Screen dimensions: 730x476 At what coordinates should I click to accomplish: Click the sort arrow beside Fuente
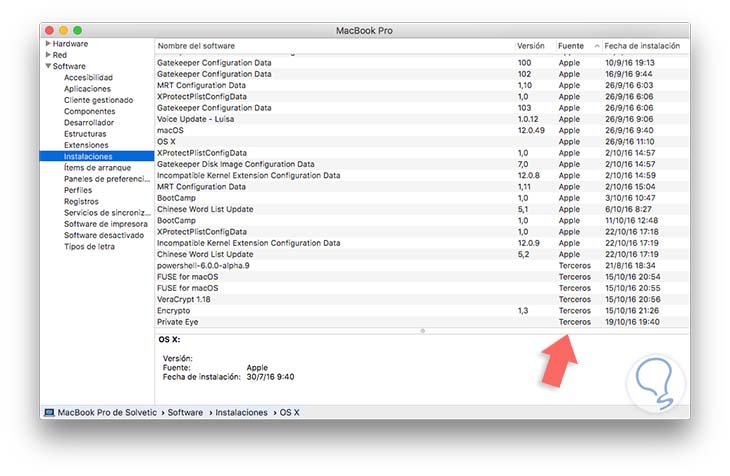click(597, 46)
